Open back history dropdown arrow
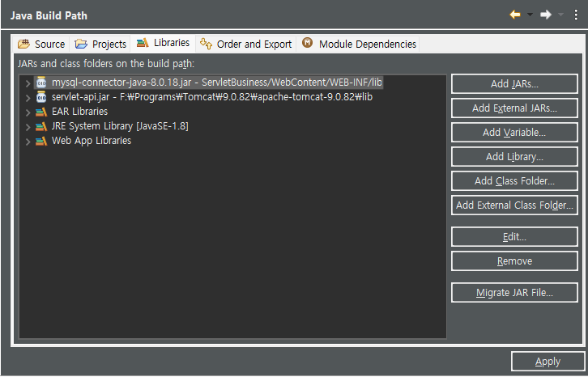588x377 pixels. coord(530,15)
